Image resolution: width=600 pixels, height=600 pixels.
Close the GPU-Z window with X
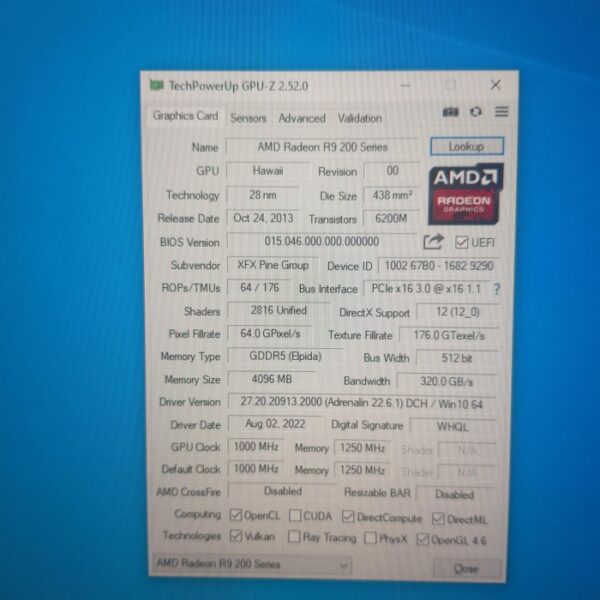496,85
